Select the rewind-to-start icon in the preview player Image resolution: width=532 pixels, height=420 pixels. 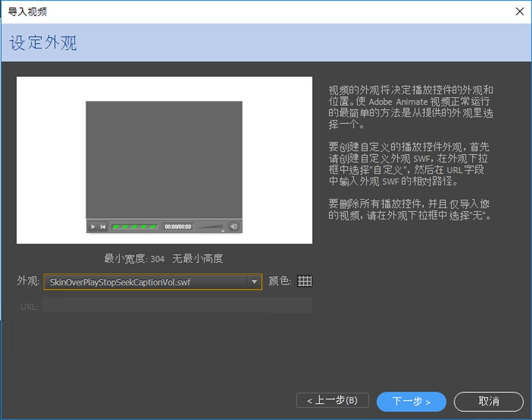tap(102, 226)
